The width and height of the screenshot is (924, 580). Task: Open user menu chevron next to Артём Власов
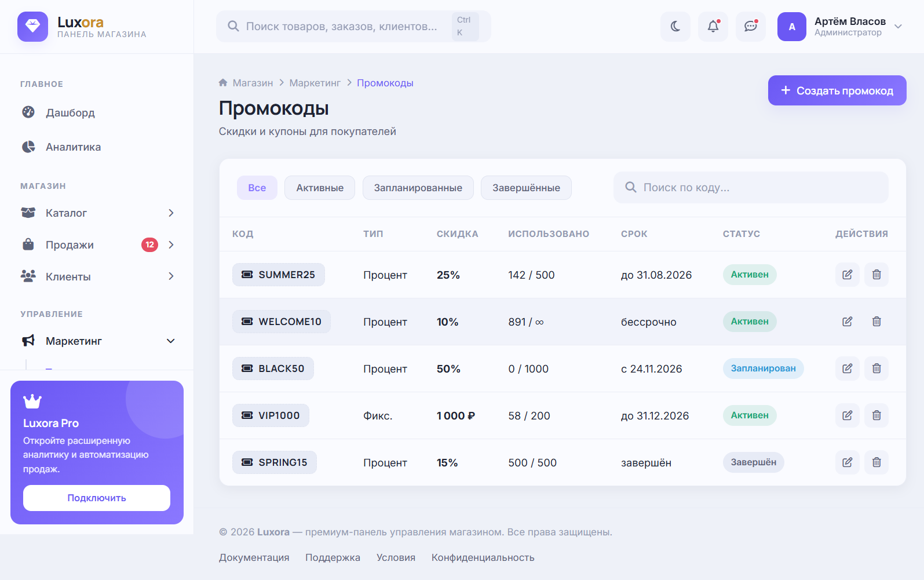899,27
